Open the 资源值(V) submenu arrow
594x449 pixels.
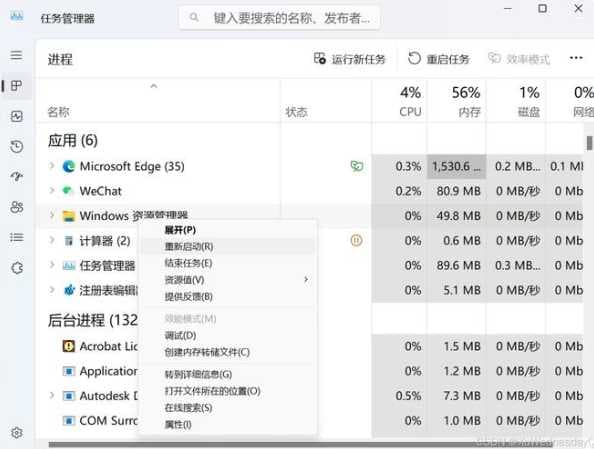306,280
